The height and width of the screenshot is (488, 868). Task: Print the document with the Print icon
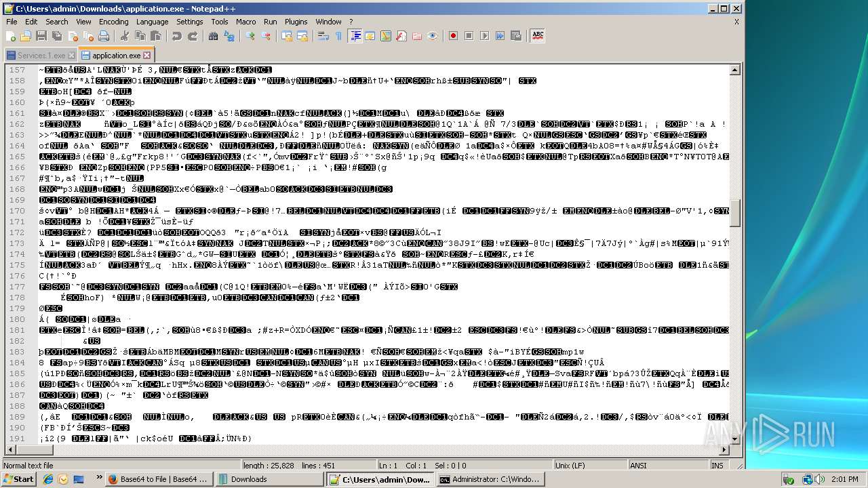point(104,36)
